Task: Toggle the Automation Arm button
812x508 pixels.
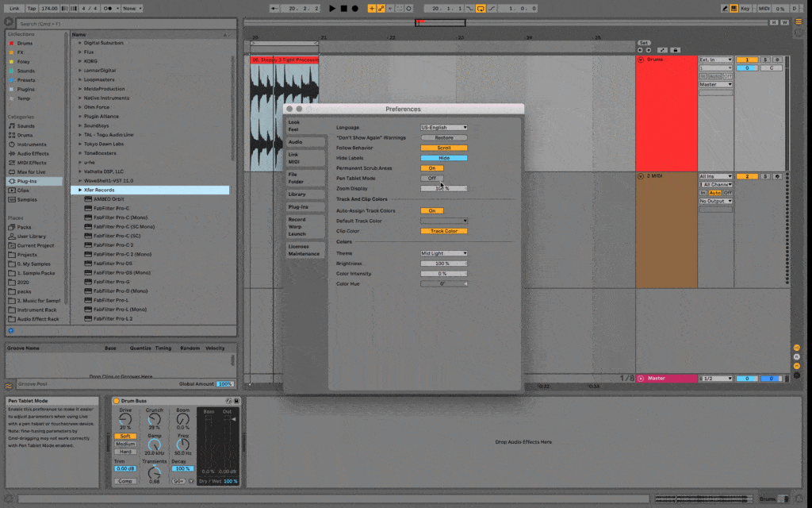Action: tap(381, 8)
